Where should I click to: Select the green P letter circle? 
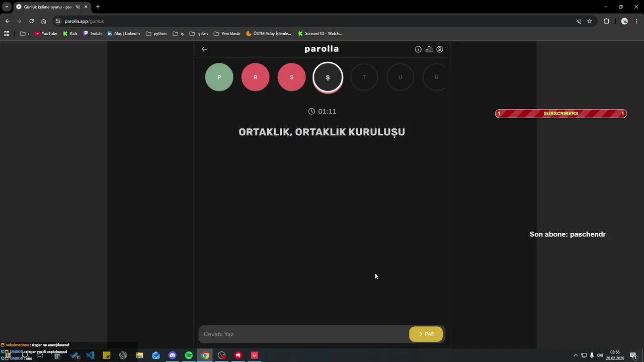coord(219,77)
